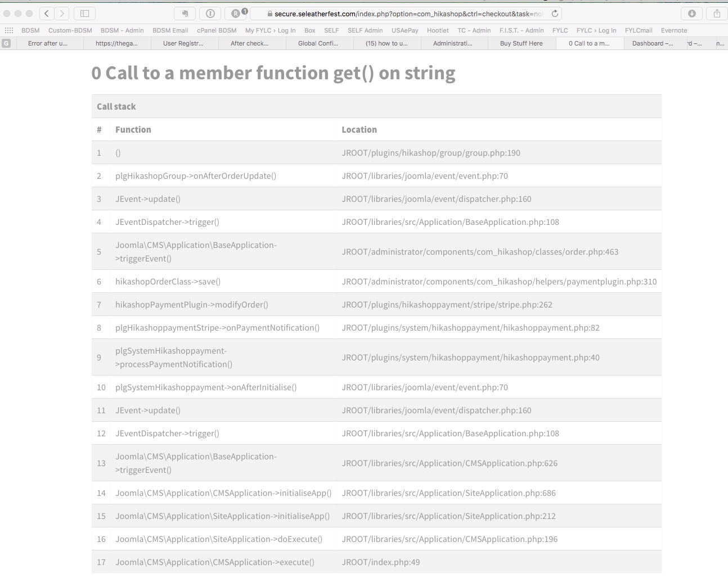728x587 pixels.
Task: Click the 1Password extension icon
Action: [210, 13]
